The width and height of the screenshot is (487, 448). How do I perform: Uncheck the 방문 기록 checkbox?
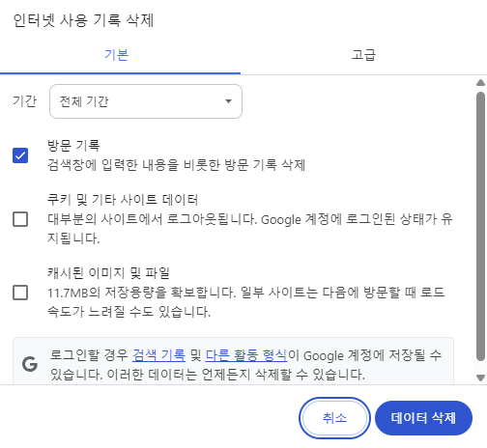pyautogui.click(x=20, y=155)
